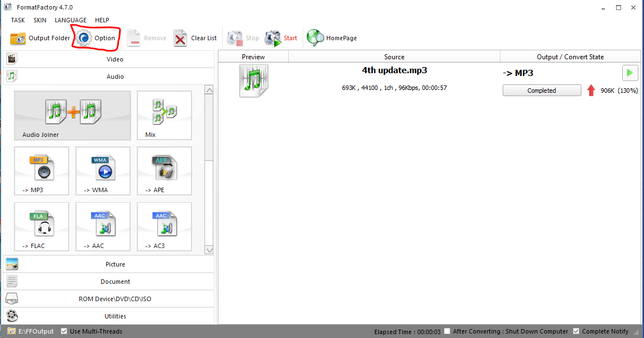
Task: Click the 693K, 44100, 1ch source details
Action: coord(394,88)
